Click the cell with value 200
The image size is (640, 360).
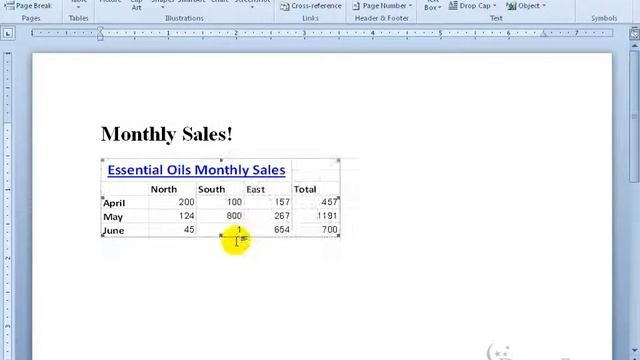pyautogui.click(x=187, y=202)
